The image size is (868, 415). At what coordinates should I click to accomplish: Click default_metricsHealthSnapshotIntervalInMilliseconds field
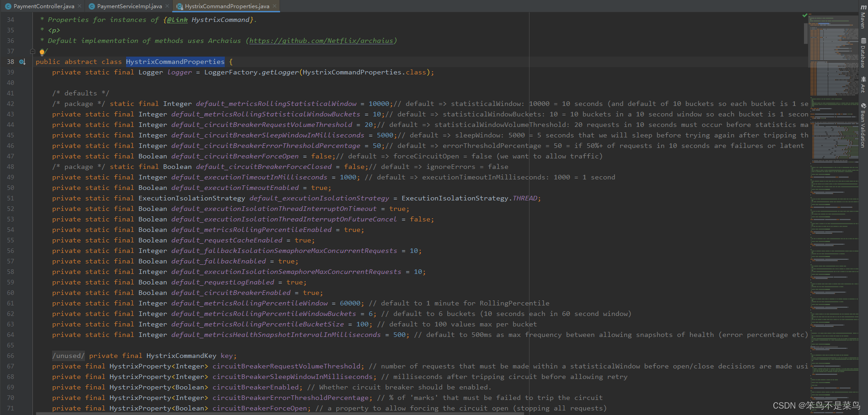point(276,335)
